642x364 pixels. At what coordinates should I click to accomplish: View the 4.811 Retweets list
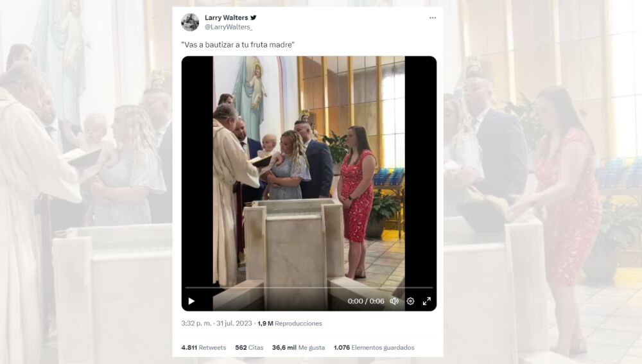[x=204, y=347]
